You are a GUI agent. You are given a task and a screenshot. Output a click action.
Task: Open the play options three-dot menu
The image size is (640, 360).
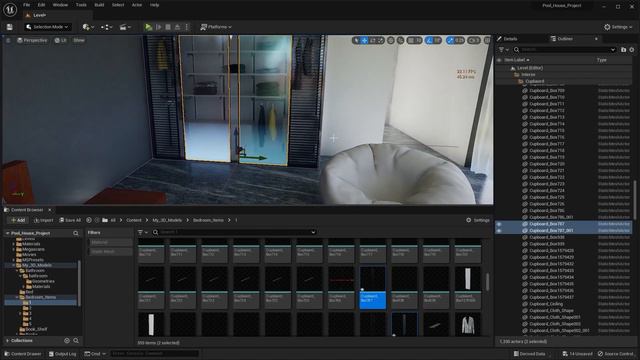click(x=187, y=27)
